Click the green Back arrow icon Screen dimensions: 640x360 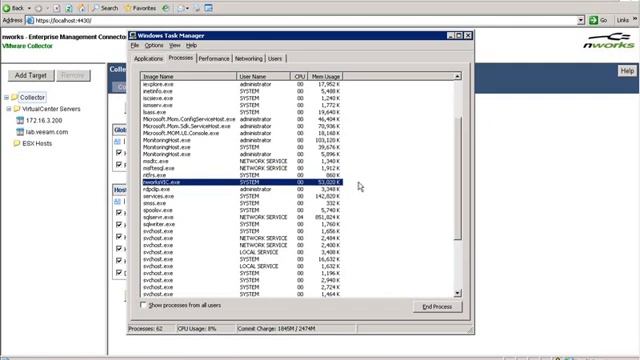click(x=7, y=8)
